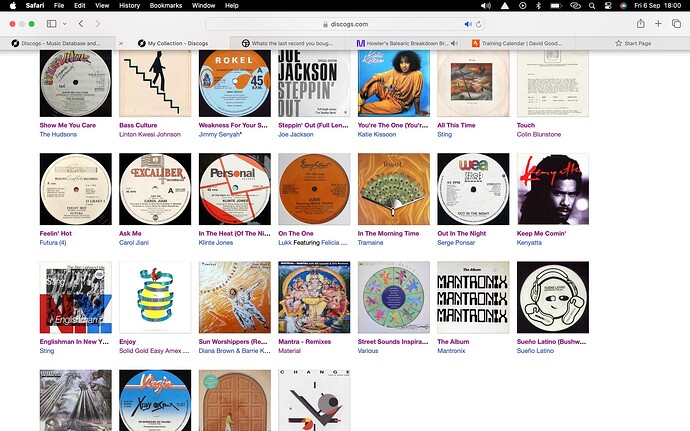Screen dimensions: 690x431
Task: Open the File menu
Action: coord(59,6)
